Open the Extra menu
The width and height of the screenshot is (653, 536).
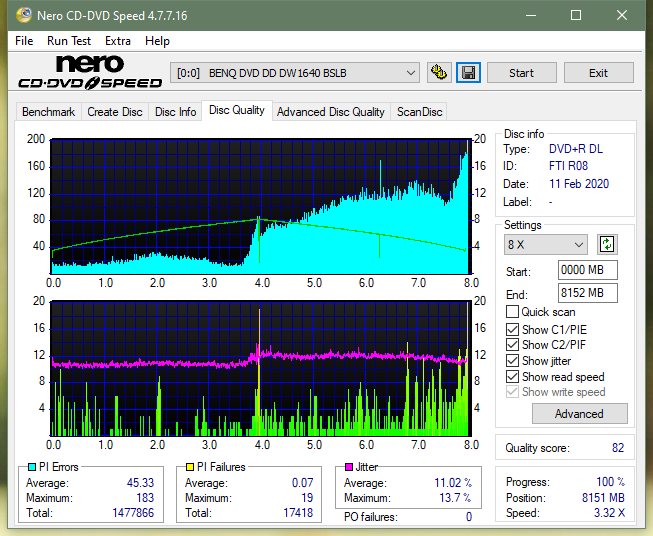click(118, 41)
